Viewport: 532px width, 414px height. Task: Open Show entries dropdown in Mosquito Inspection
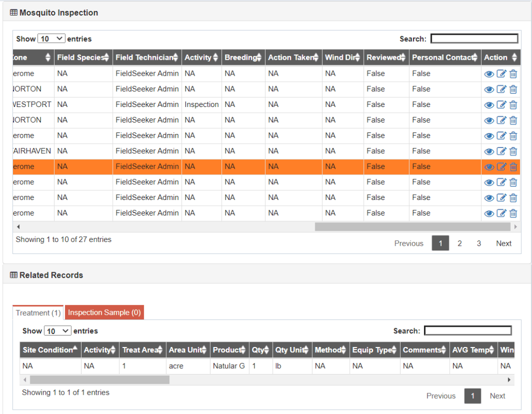[51, 38]
